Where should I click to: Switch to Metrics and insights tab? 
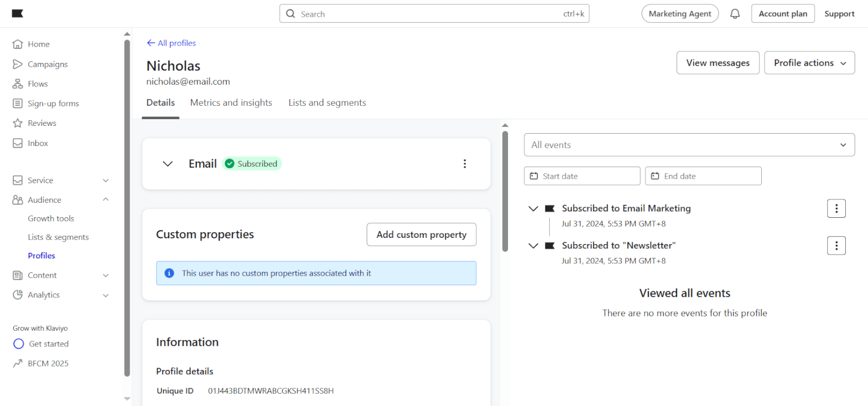point(231,102)
